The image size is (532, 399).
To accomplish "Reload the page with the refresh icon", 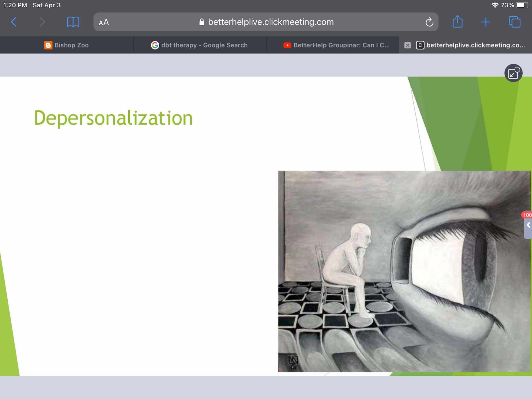I will (x=429, y=22).
